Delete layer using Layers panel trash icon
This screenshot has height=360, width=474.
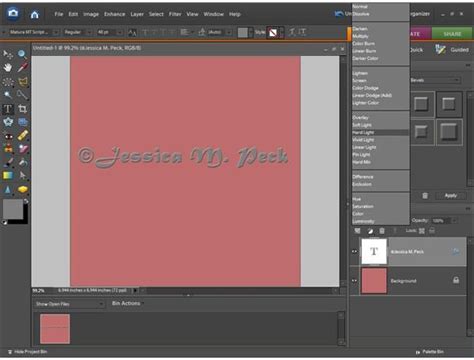pos(382,231)
